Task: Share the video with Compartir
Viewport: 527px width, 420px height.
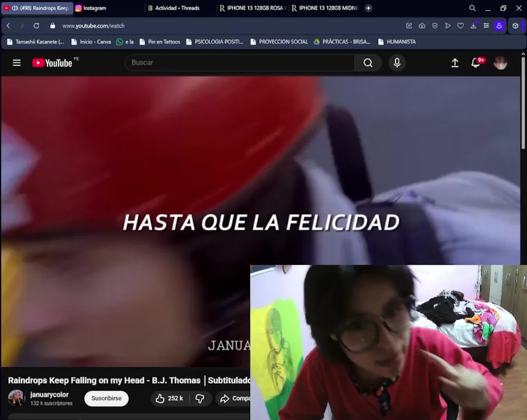Action: coord(234,398)
